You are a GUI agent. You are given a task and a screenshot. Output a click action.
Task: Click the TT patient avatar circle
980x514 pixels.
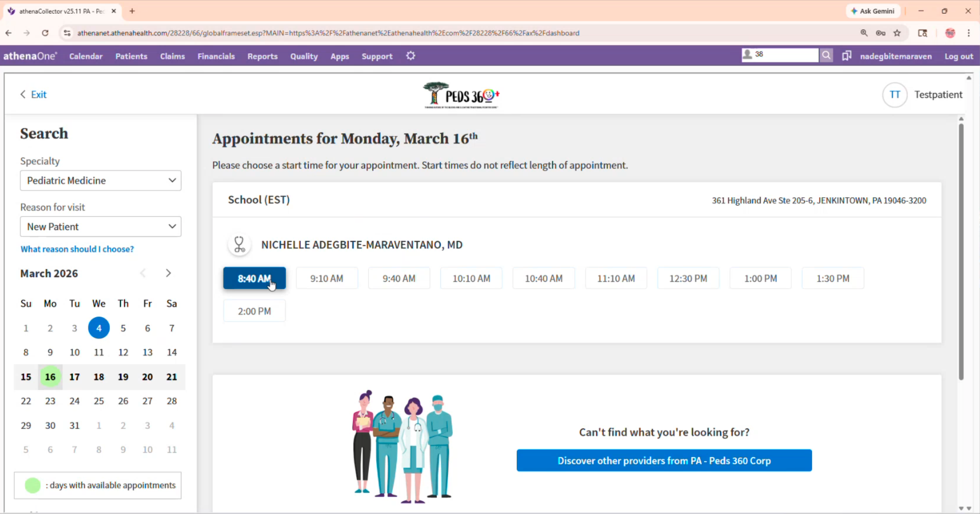[895, 95]
